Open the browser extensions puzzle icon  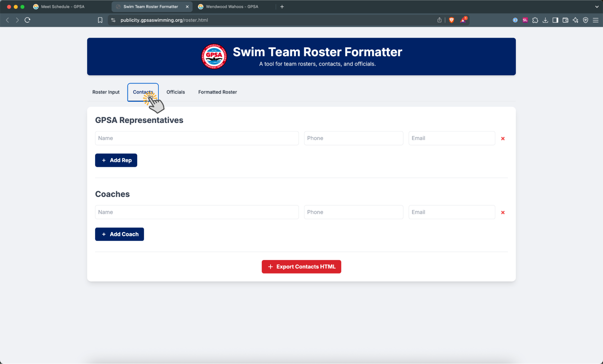point(535,20)
